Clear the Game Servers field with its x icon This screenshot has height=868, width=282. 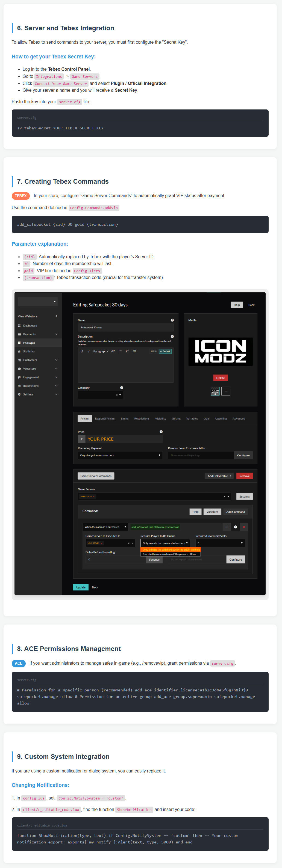pyautogui.click(x=224, y=496)
